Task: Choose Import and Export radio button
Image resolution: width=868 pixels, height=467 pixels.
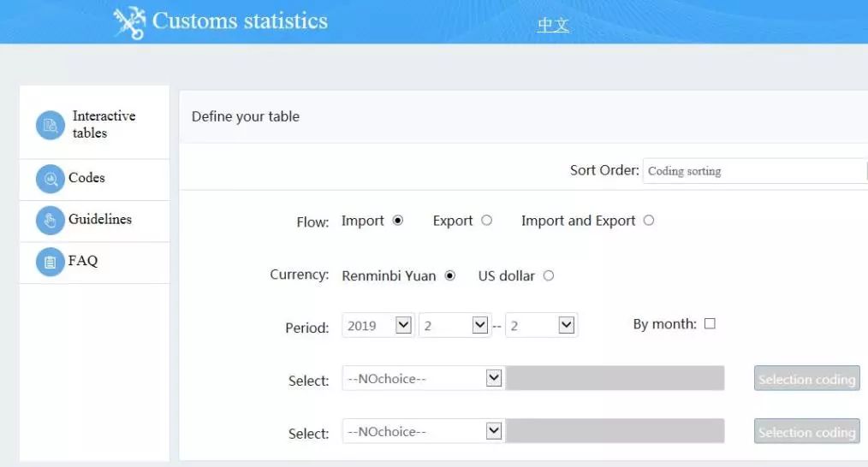Action: [648, 221]
